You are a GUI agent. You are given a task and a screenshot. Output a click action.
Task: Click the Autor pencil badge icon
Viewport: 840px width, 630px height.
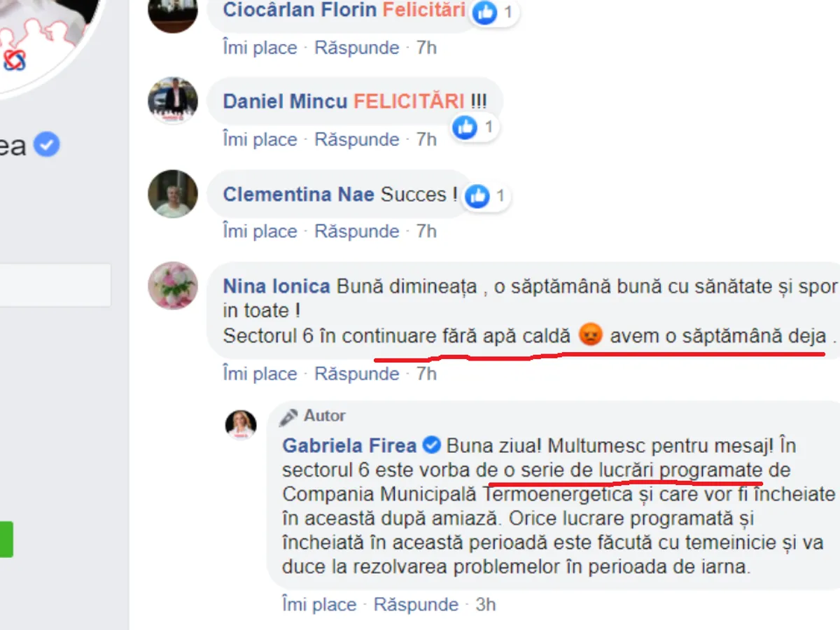[x=288, y=417]
